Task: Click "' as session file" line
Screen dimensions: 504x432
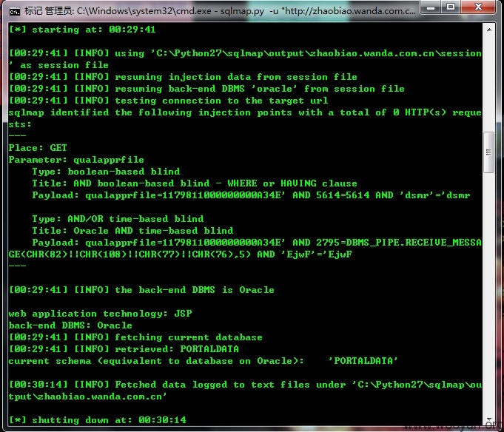Action: point(58,65)
